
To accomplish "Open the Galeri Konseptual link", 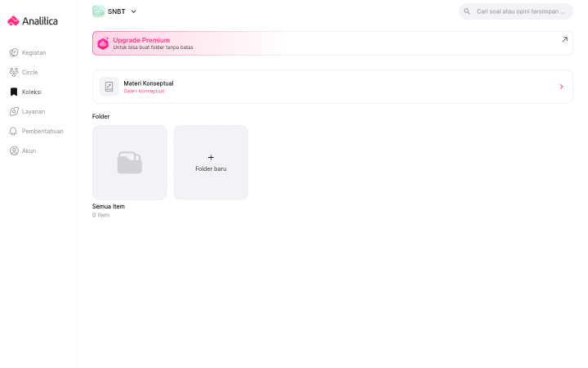I will click(144, 92).
